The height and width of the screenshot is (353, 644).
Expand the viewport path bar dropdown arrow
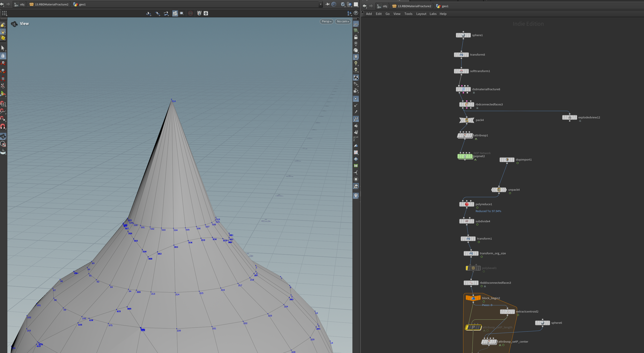pyautogui.click(x=321, y=4)
